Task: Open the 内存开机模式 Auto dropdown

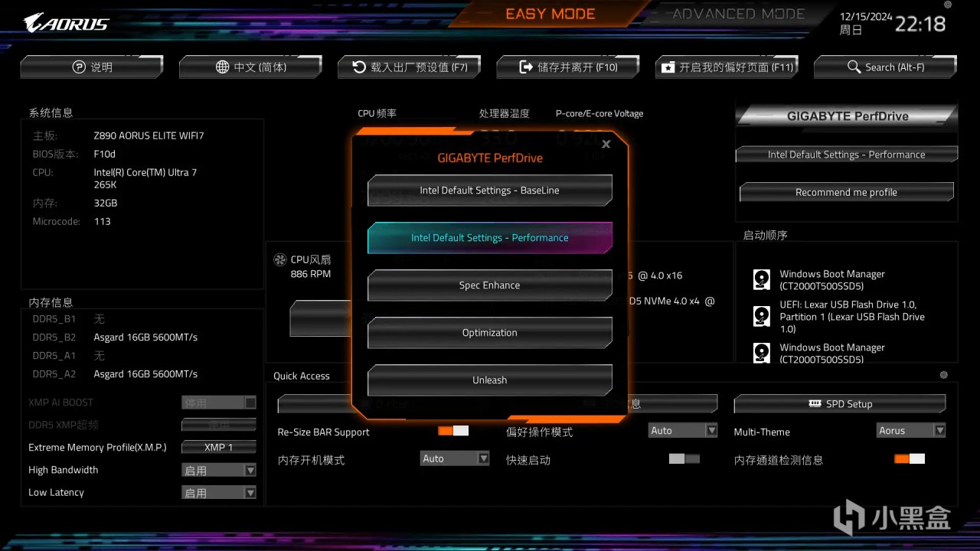Action: [455, 458]
